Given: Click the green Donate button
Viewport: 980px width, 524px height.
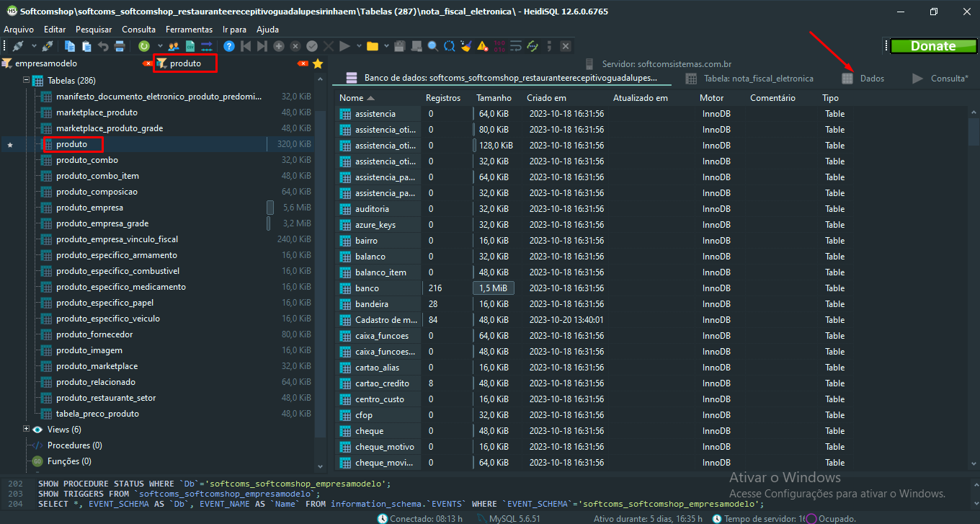Looking at the screenshot, I should (932, 46).
